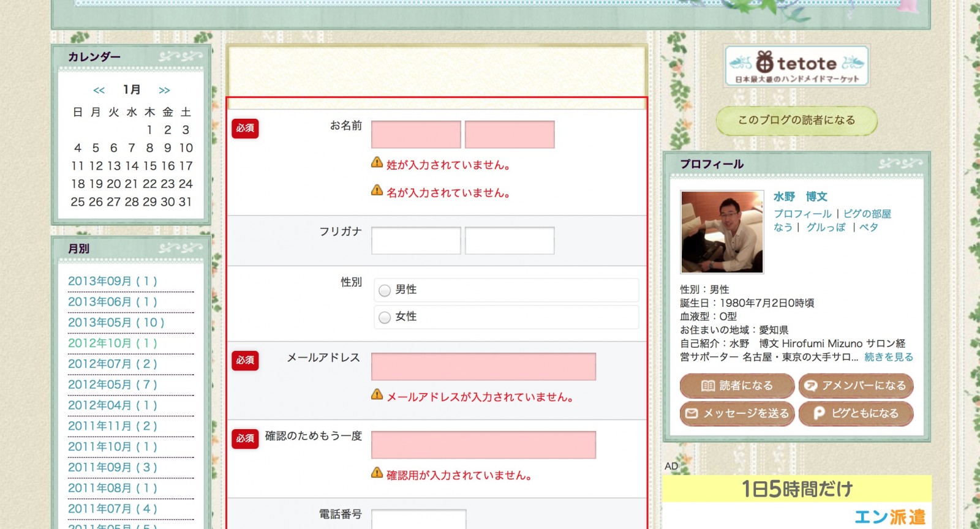Viewport: 980px width, 529px height.
Task: Click the second フリガナ input field
Action: (510, 241)
